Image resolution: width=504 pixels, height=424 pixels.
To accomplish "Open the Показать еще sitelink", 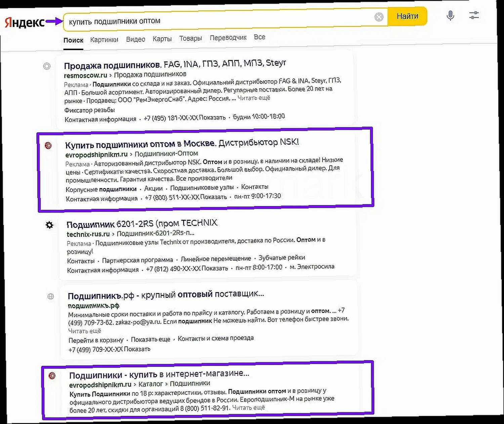I will coord(151,339).
